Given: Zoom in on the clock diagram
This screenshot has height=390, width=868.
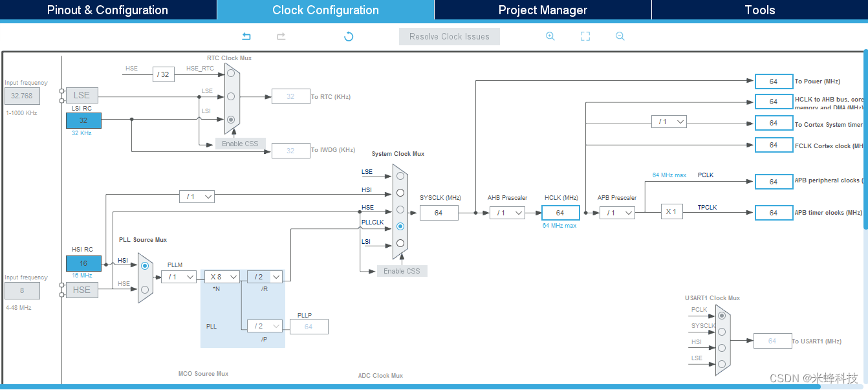Looking at the screenshot, I should [x=550, y=36].
